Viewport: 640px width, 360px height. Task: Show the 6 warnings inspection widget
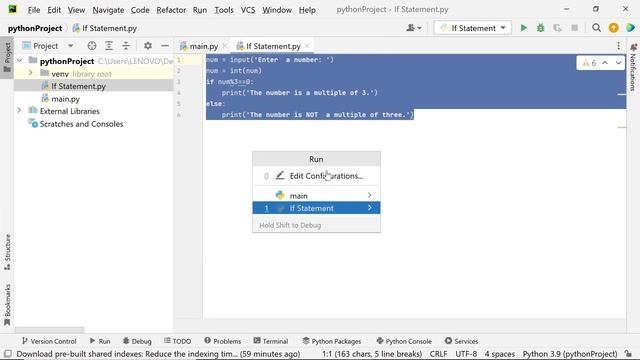pos(589,63)
